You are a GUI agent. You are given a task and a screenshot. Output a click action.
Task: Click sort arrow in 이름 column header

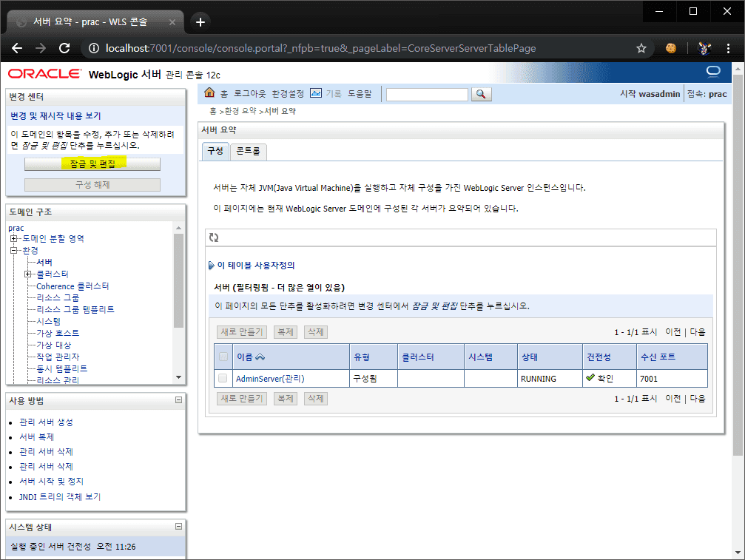coord(260,357)
